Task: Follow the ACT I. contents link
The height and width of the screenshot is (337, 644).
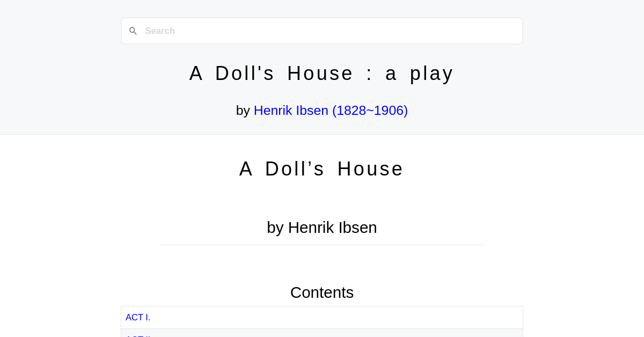Action: pos(138,317)
